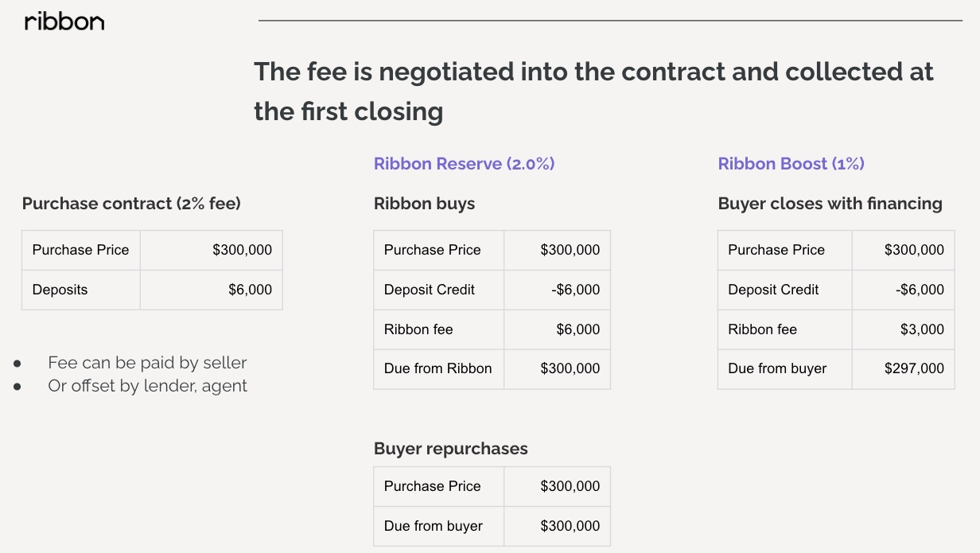This screenshot has width=980, height=553.
Task: Select the Buyer repurchases subheading
Action: tap(450, 449)
